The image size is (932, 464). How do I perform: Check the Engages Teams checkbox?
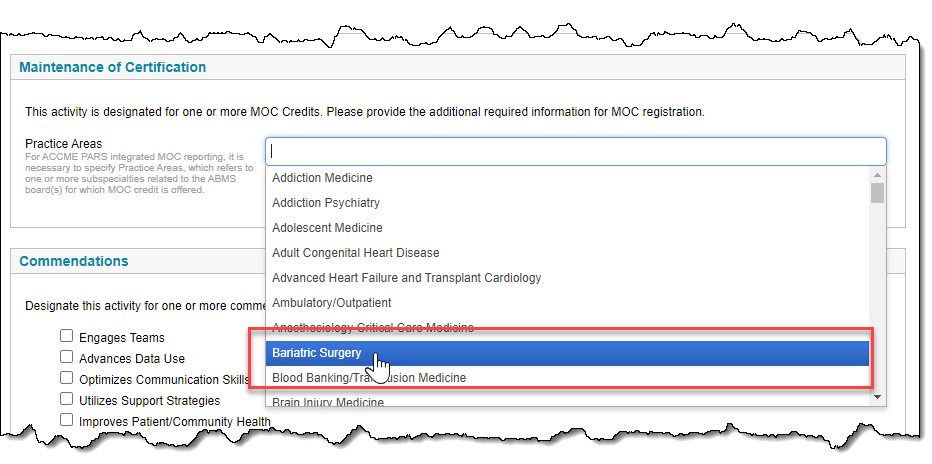pos(67,336)
